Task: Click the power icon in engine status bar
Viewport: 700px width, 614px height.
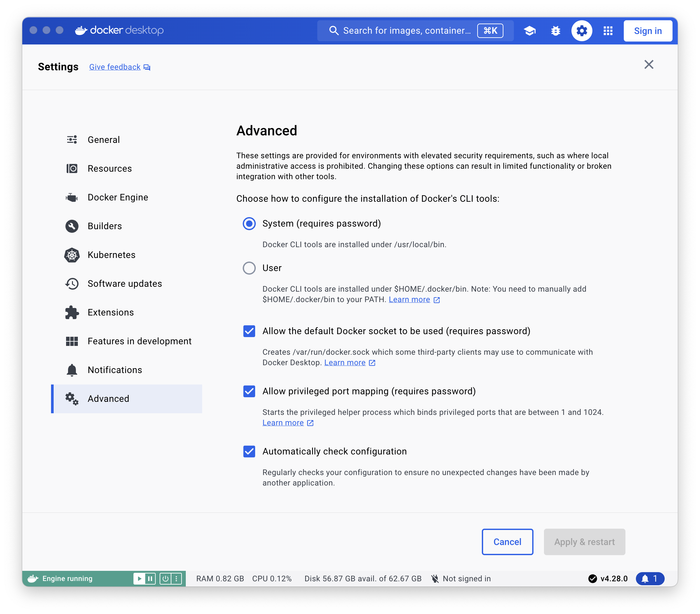Action: [166, 578]
